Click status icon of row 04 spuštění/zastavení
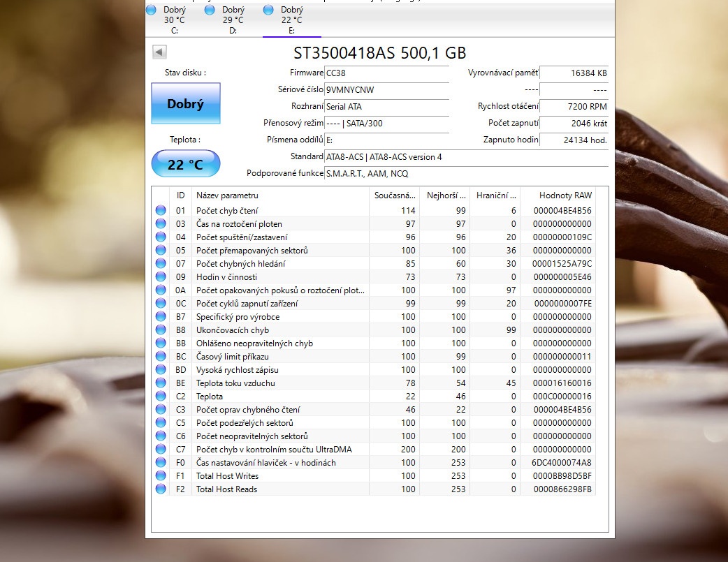Image resolution: width=728 pixels, height=562 pixels. coord(161,237)
